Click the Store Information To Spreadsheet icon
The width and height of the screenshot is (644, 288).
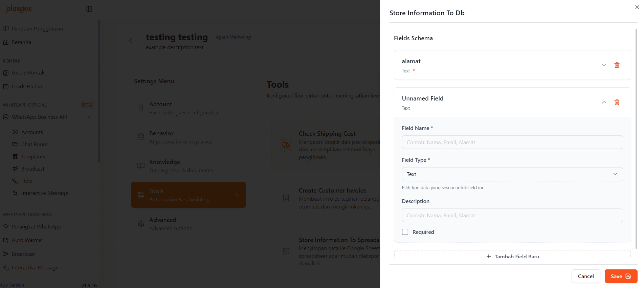point(286,251)
